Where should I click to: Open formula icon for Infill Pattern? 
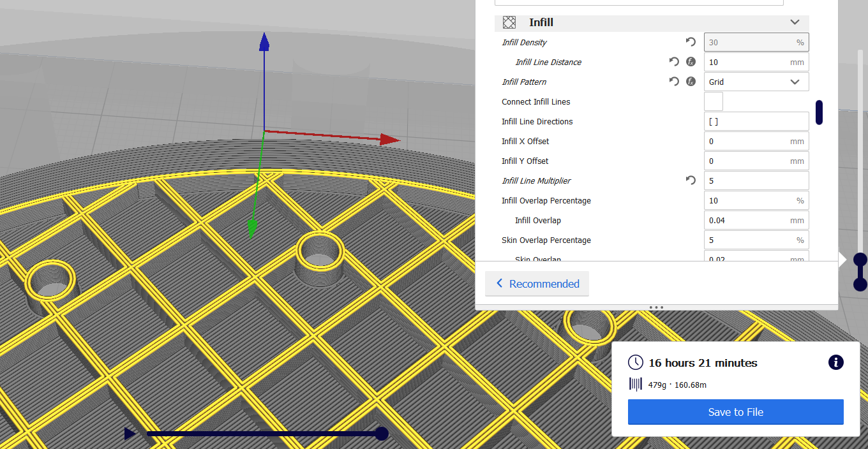pos(691,82)
